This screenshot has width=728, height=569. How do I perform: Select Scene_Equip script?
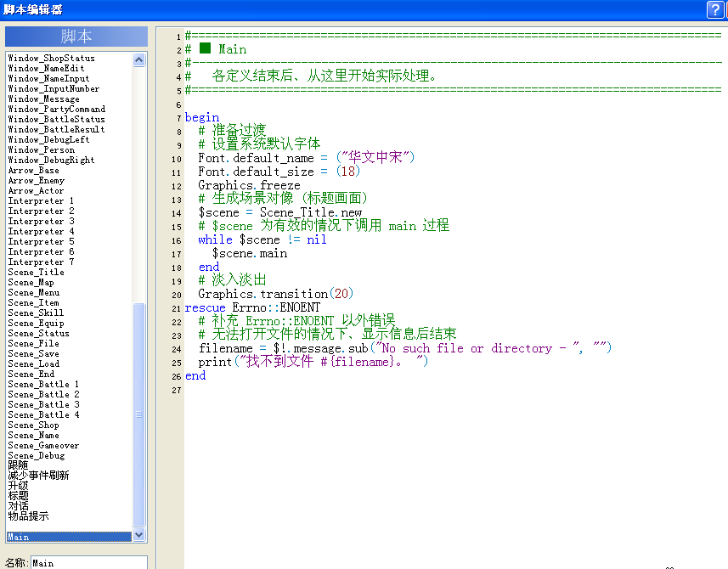[37, 324]
